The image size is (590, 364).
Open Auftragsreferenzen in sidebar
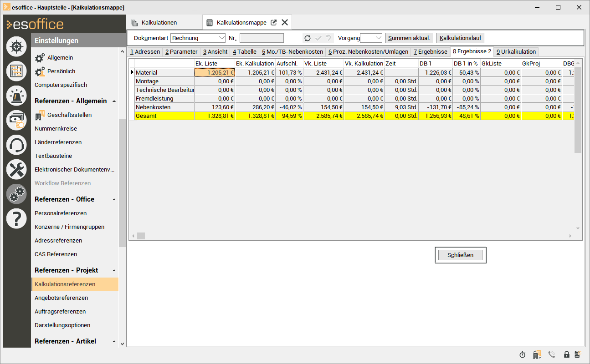coord(60,312)
